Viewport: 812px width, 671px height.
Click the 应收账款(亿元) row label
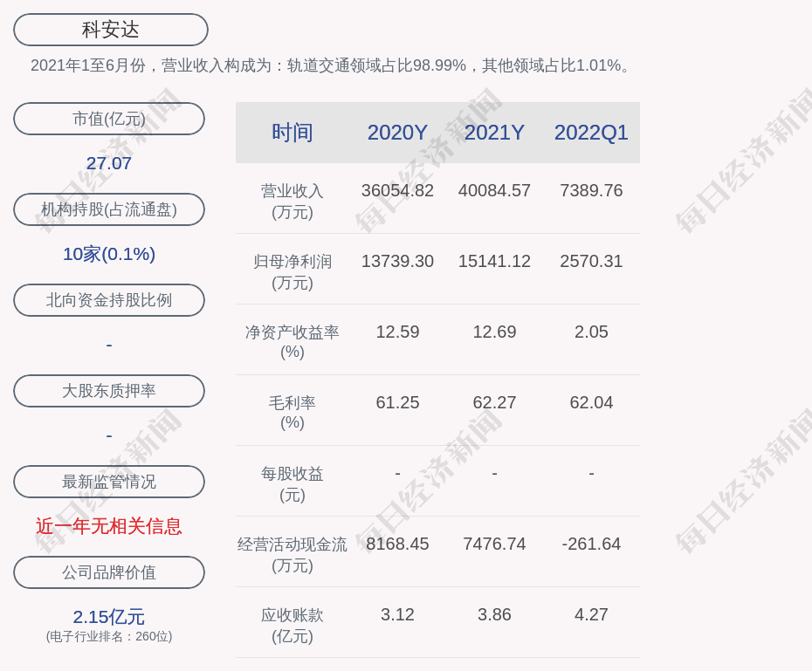click(292, 626)
